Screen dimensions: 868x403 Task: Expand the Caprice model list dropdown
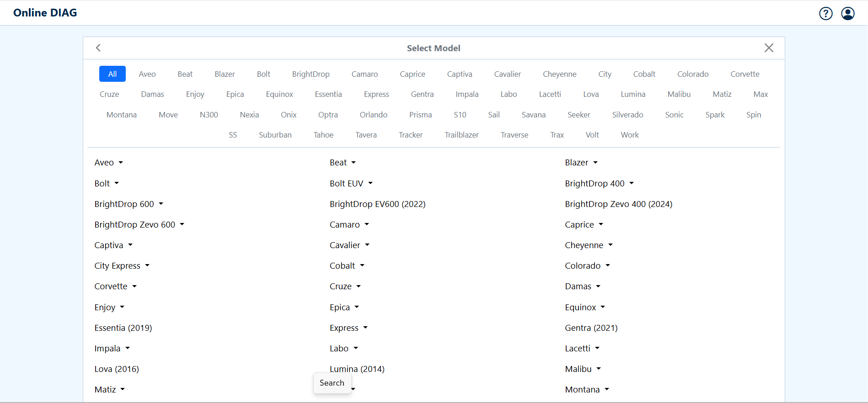[584, 224]
